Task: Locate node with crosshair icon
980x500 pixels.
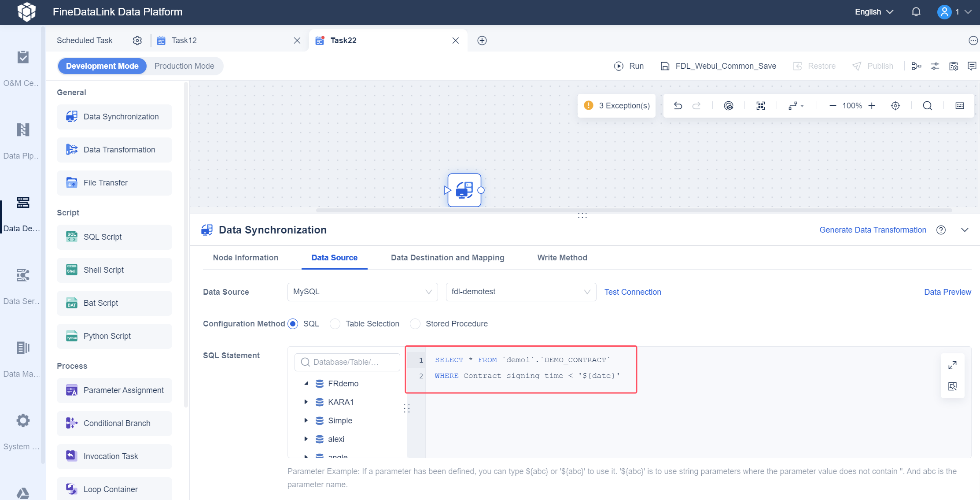Action: [x=895, y=106]
